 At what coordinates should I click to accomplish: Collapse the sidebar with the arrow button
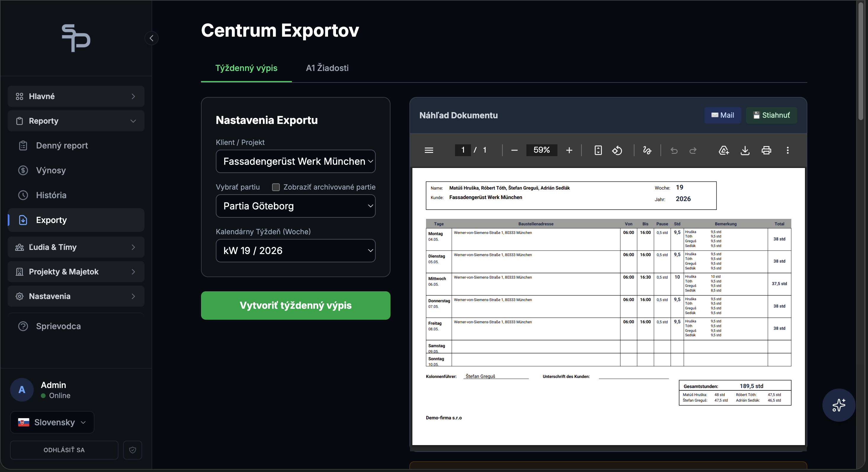152,38
